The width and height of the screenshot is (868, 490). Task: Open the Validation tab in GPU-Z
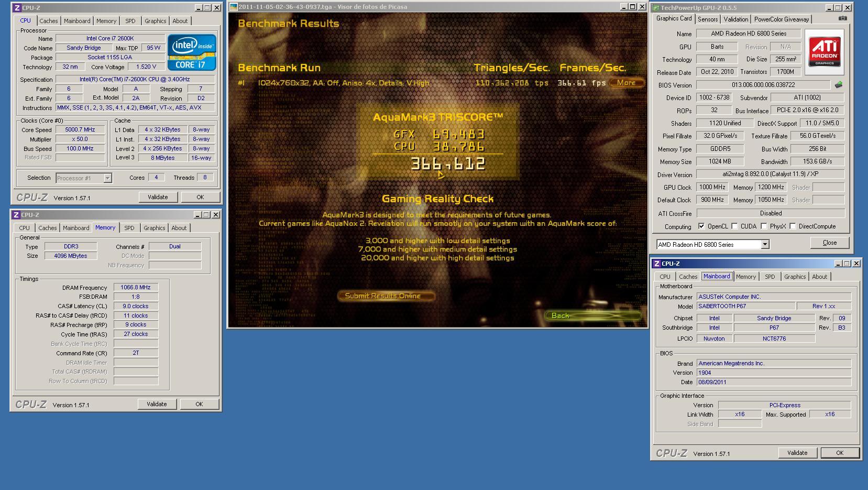[x=736, y=19]
